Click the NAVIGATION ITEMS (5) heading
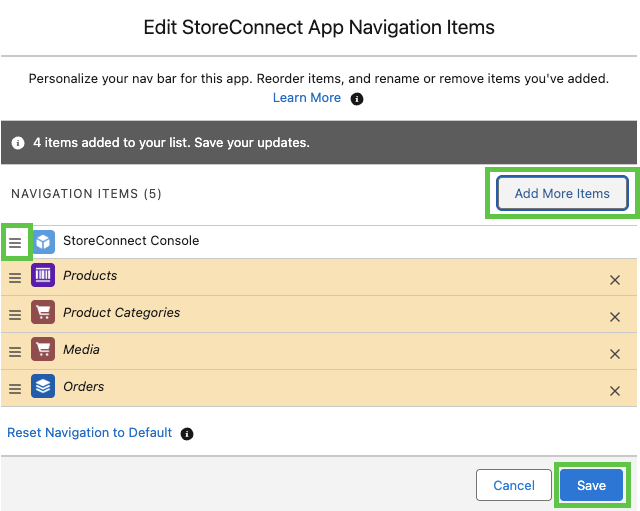This screenshot has width=640, height=511. tap(86, 193)
